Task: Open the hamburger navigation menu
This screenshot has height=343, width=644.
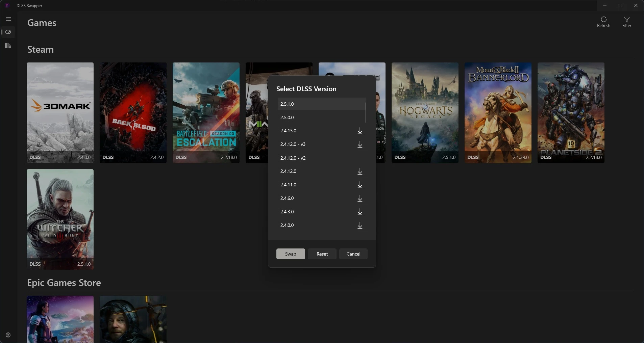Action: click(x=8, y=19)
